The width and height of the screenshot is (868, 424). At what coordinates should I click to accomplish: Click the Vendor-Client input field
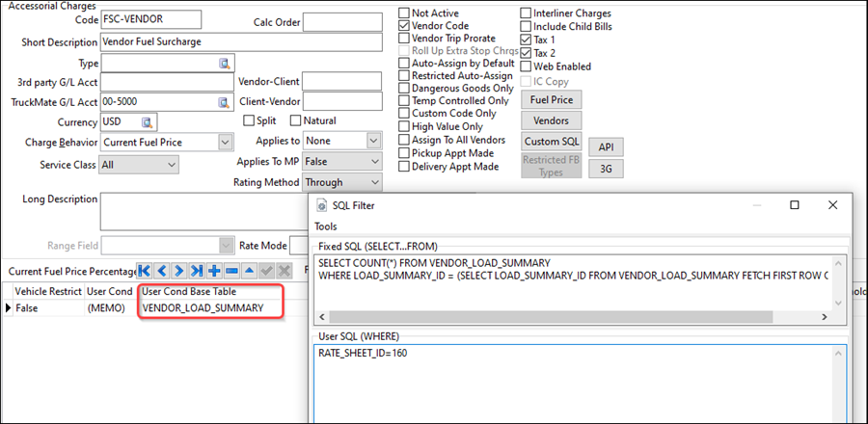pyautogui.click(x=341, y=82)
